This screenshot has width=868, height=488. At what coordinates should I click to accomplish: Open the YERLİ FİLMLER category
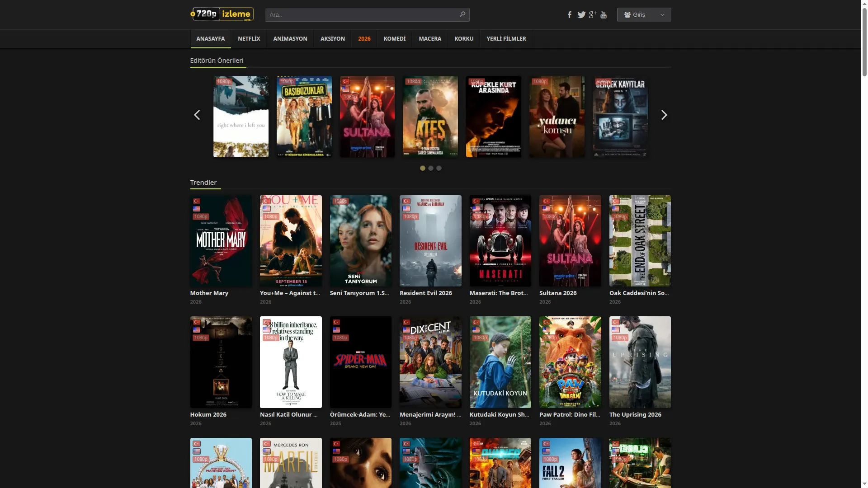click(x=506, y=39)
